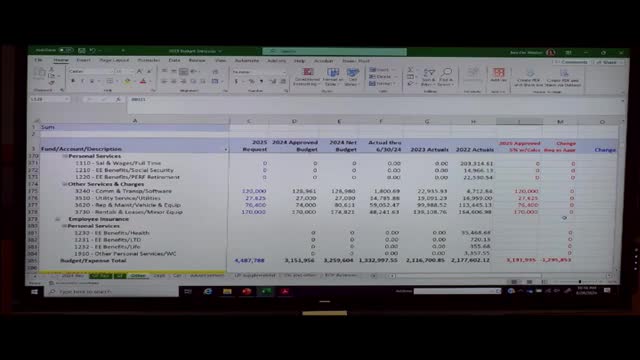
Task: Expand the Name Box dropdown
Action: click(x=67, y=99)
